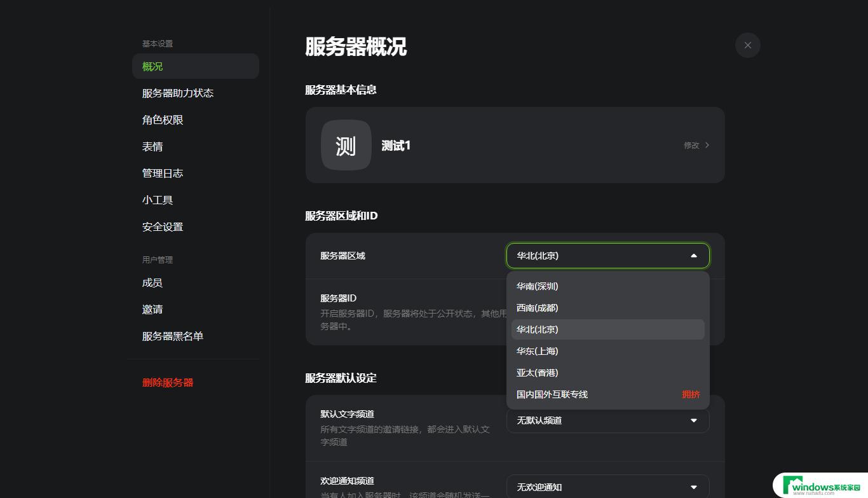Click the server name 测试1
The height and width of the screenshot is (498, 868).
396,146
